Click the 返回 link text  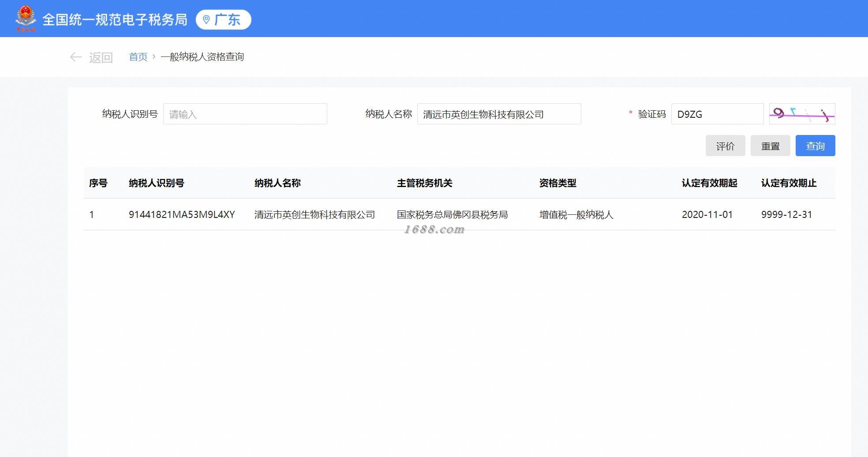[x=101, y=57]
